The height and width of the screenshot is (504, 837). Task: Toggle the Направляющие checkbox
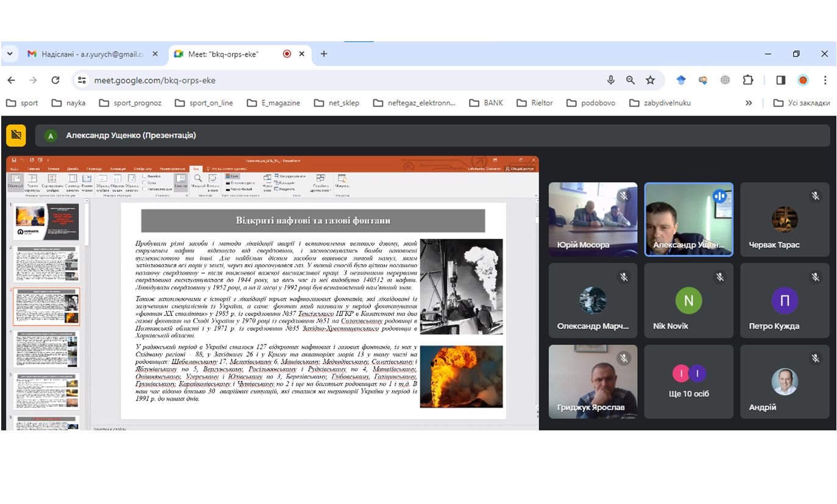click(x=157, y=189)
